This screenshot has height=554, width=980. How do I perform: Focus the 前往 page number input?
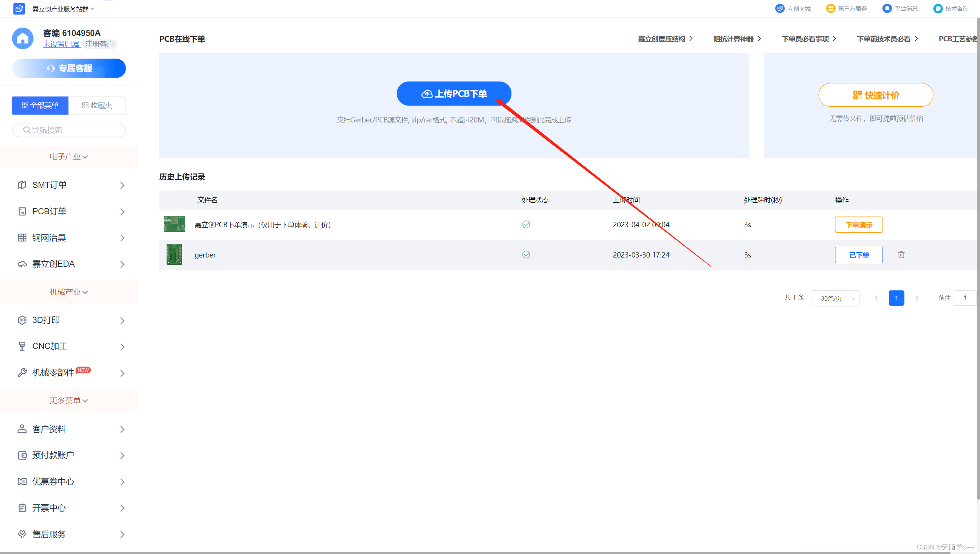coord(965,298)
